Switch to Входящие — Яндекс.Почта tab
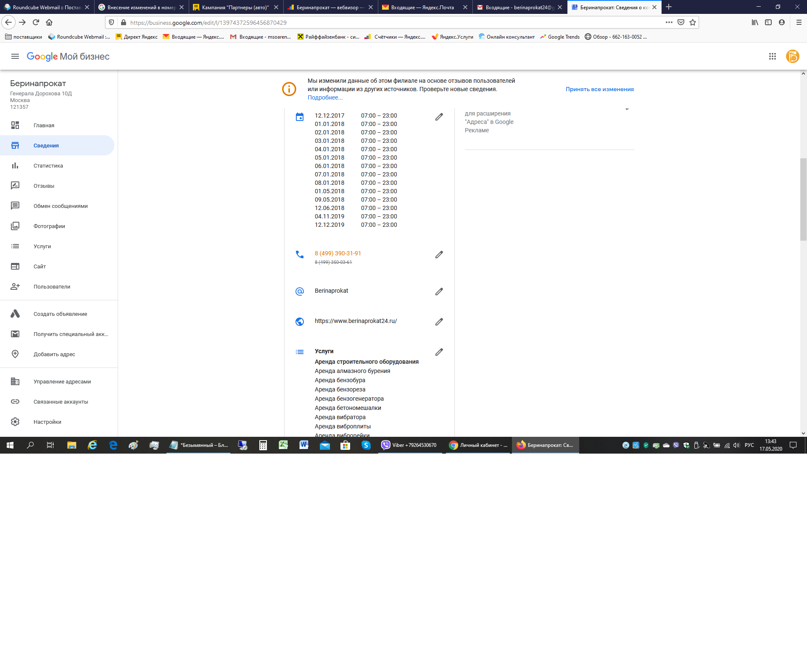The image size is (807, 672). [425, 7]
